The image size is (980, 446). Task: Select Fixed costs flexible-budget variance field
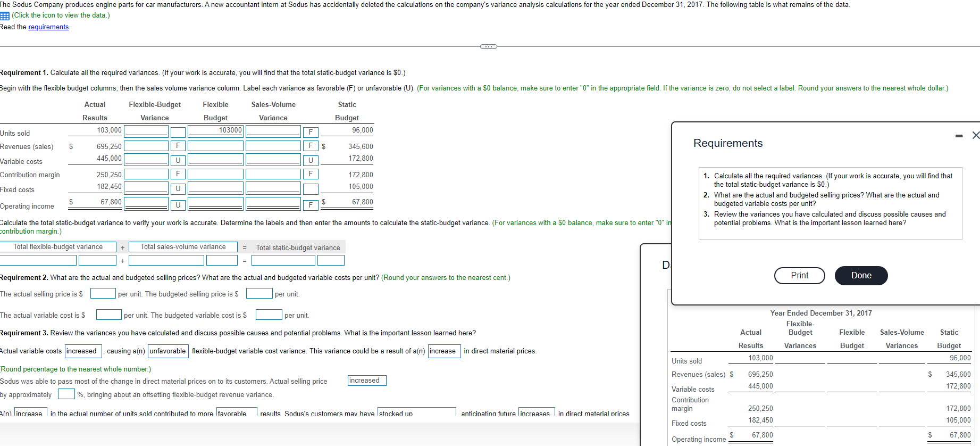pos(146,187)
